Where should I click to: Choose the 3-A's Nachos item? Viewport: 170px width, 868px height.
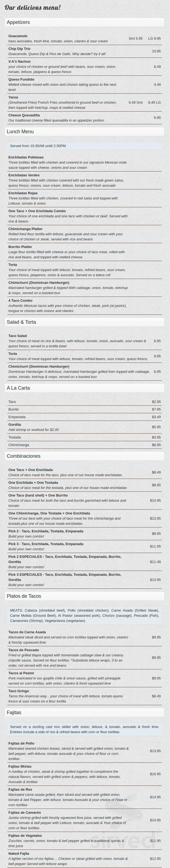coord(20,62)
